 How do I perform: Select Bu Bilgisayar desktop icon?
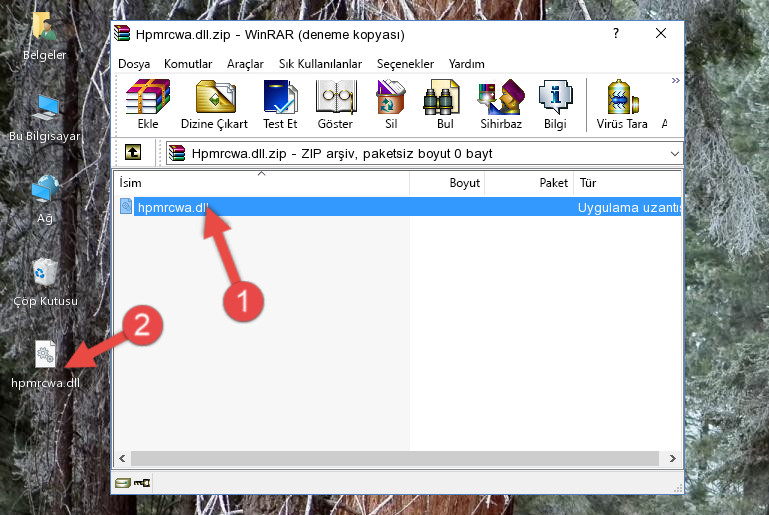[45, 119]
